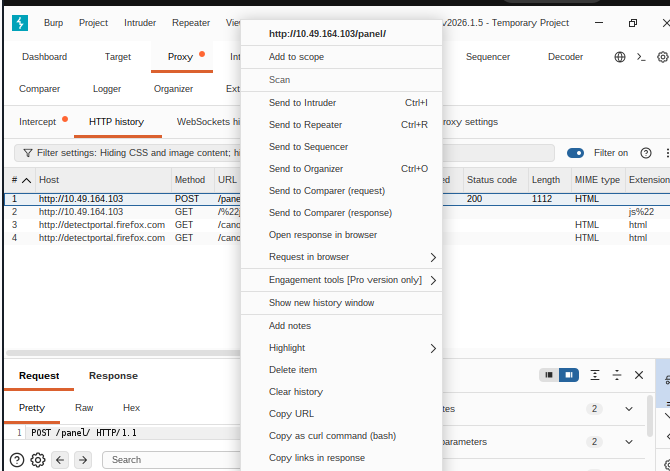Click Copy as curl command (bash)

(332, 436)
